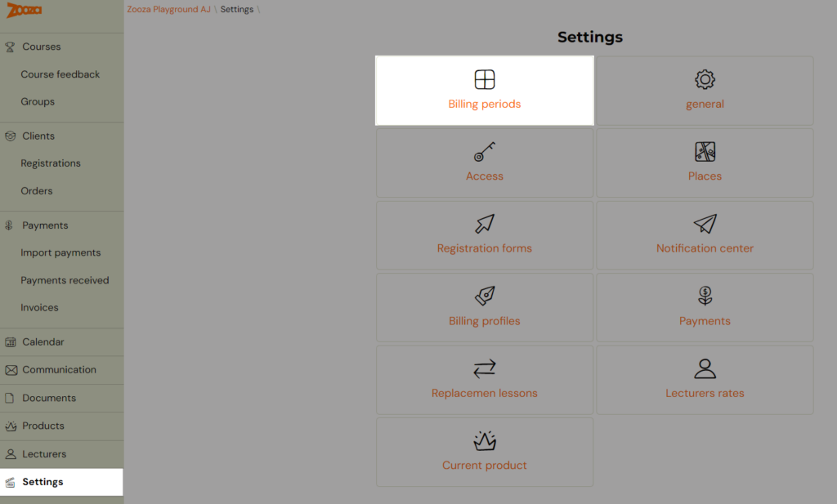837x504 pixels.
Task: Open Billing profiles via the pen icon
Action: coord(484,297)
